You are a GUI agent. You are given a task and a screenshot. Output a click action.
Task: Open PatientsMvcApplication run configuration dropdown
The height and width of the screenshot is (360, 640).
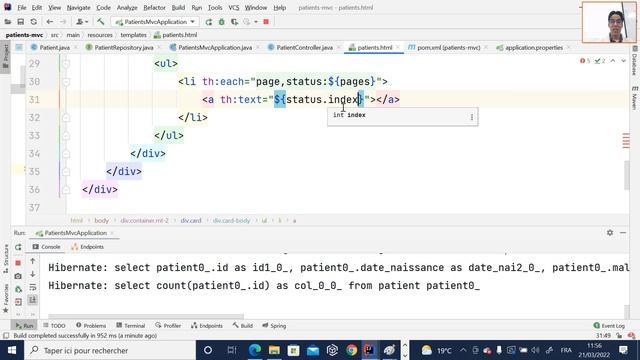(x=156, y=22)
